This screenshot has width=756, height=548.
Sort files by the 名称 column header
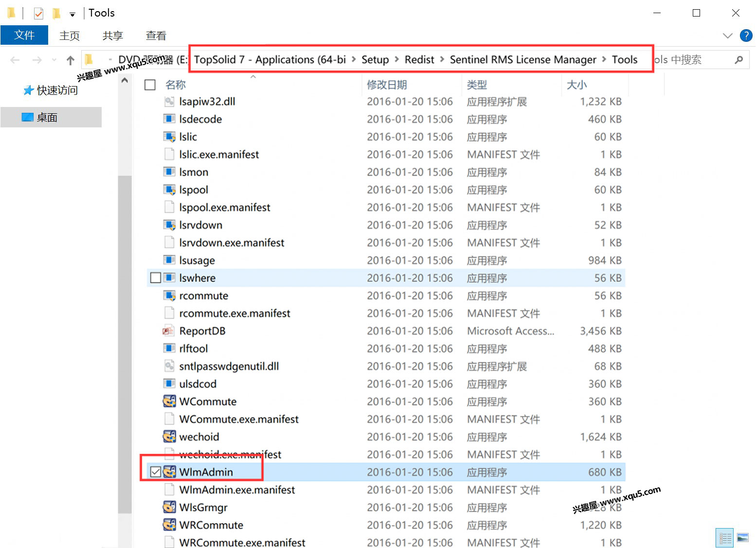[175, 85]
